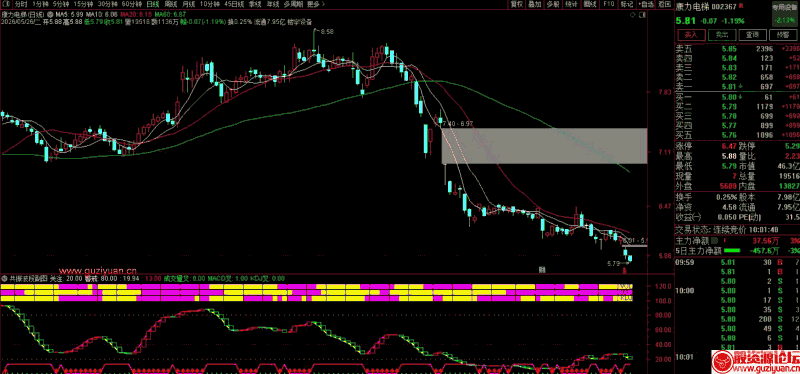Click the 返回 back button

pos(664,4)
